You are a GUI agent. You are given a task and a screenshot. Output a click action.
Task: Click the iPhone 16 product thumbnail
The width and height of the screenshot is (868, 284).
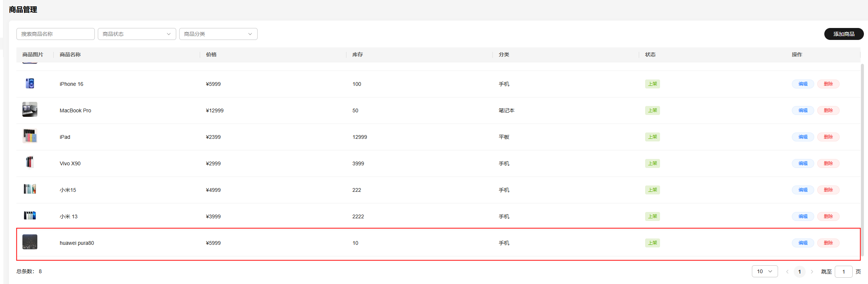[x=30, y=83]
